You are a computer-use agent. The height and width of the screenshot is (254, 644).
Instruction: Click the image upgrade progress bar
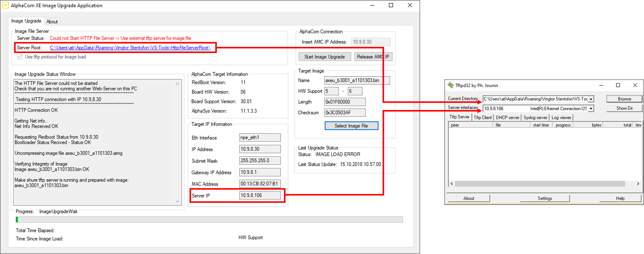[x=209, y=219]
